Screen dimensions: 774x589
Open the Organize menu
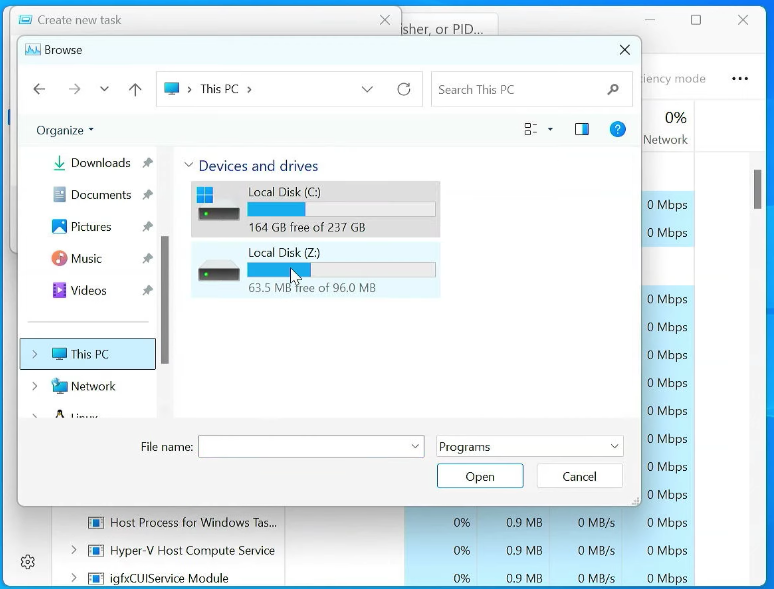tap(65, 130)
